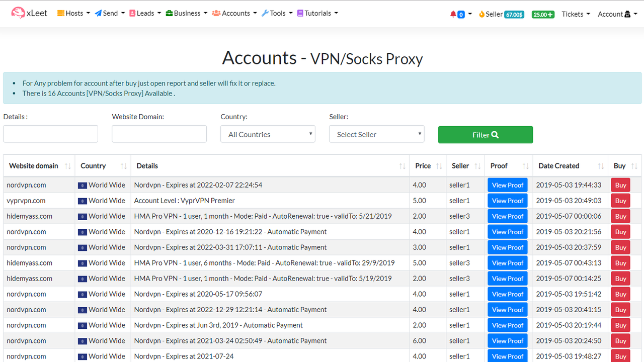Focus the Details filter text field

click(51, 134)
